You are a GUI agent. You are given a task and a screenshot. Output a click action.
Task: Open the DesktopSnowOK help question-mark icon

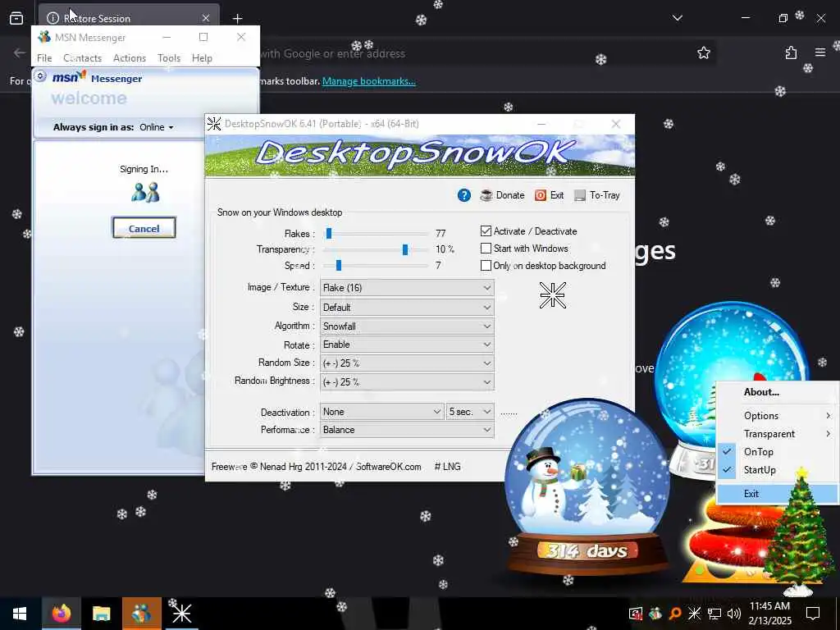(x=464, y=195)
